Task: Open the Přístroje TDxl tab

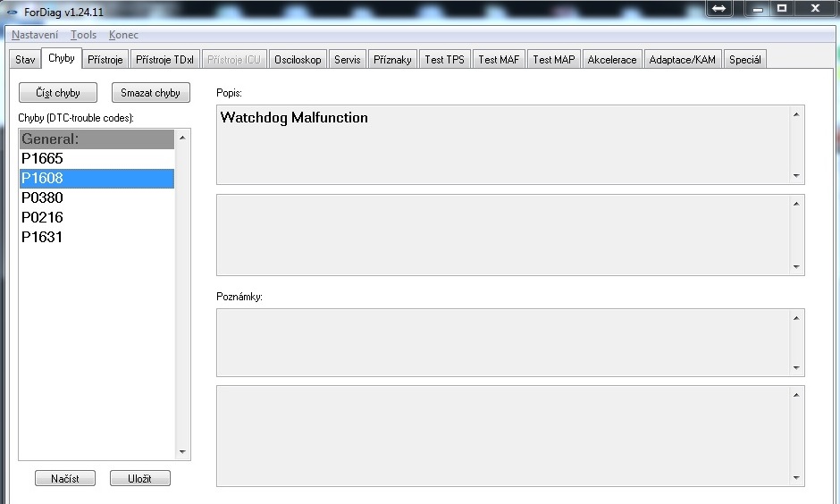Action: click(x=164, y=60)
